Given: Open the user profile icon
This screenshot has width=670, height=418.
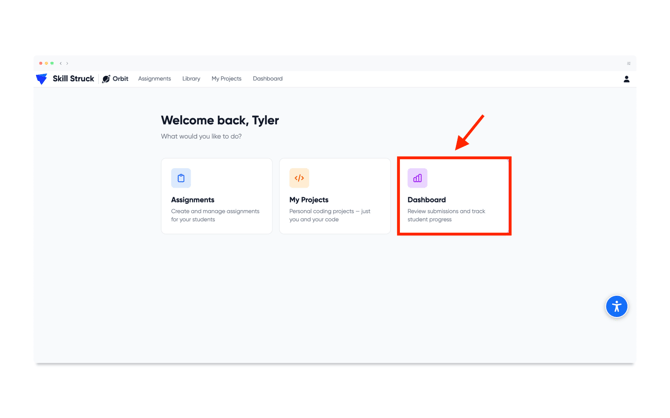Looking at the screenshot, I should coord(626,79).
